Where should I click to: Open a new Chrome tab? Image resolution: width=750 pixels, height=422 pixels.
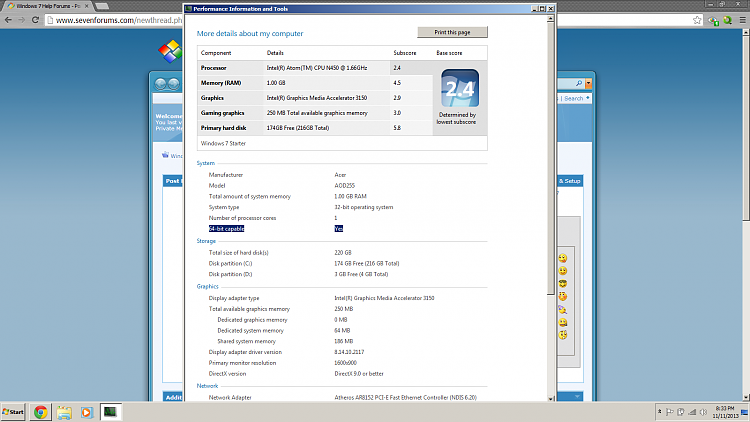coord(101,6)
